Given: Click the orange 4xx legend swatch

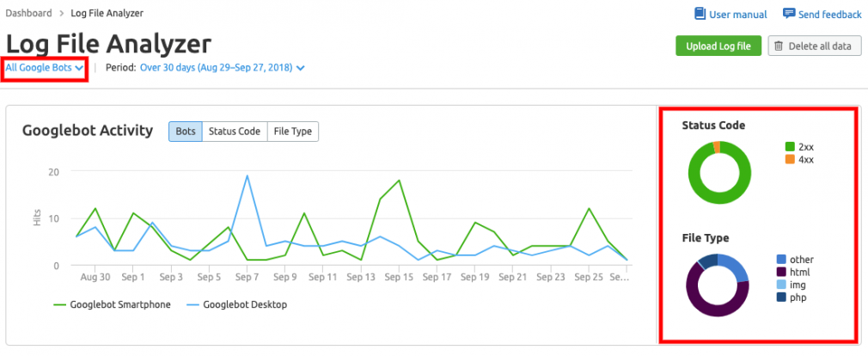Looking at the screenshot, I should pyautogui.click(x=790, y=159).
